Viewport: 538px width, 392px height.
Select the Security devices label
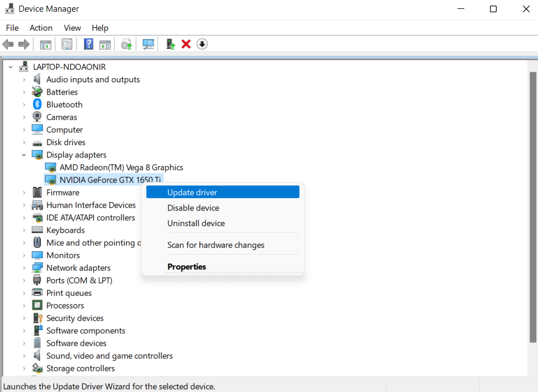click(x=75, y=318)
